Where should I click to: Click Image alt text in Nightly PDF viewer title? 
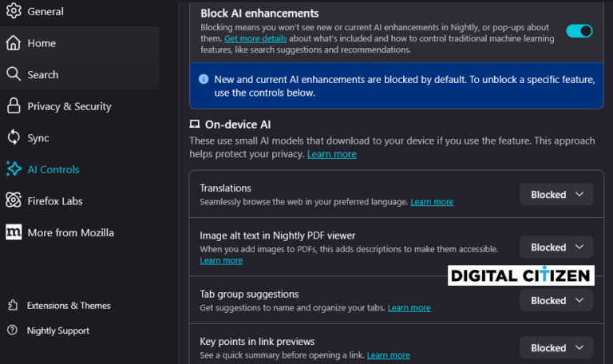tap(278, 235)
